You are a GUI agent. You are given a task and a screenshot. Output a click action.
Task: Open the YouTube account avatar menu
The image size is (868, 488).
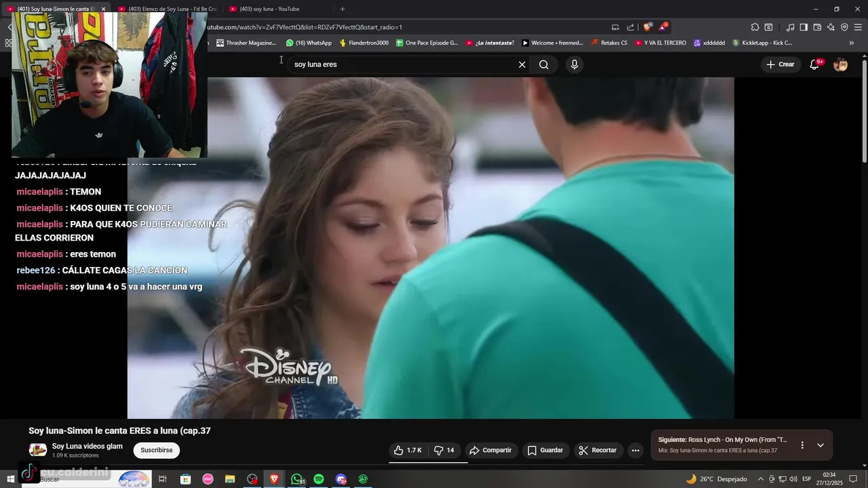840,64
